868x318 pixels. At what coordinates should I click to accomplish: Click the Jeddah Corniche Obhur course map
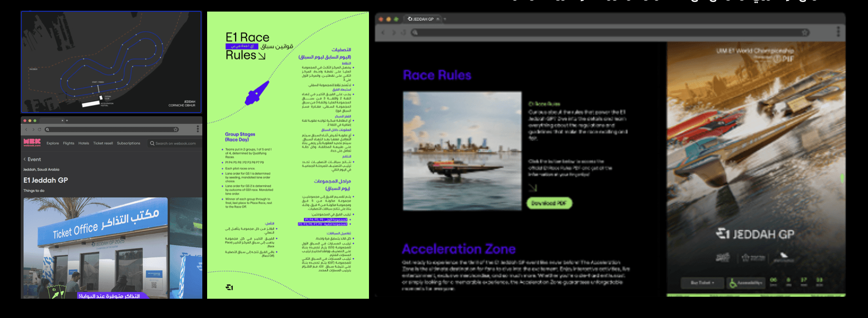[111, 62]
